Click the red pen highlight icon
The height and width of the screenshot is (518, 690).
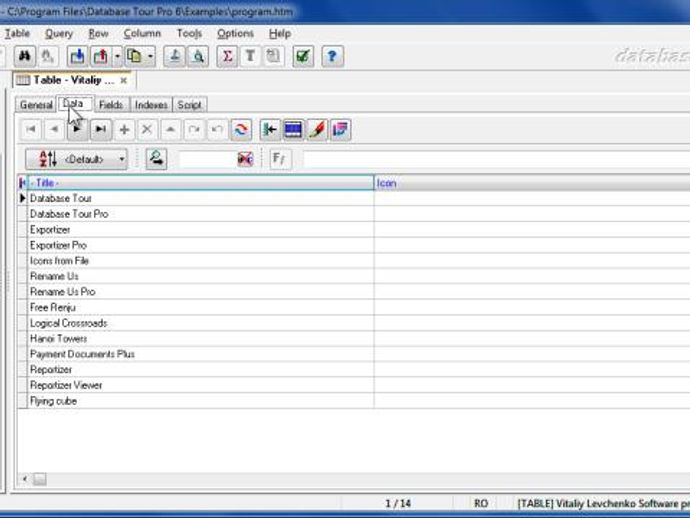[317, 129]
